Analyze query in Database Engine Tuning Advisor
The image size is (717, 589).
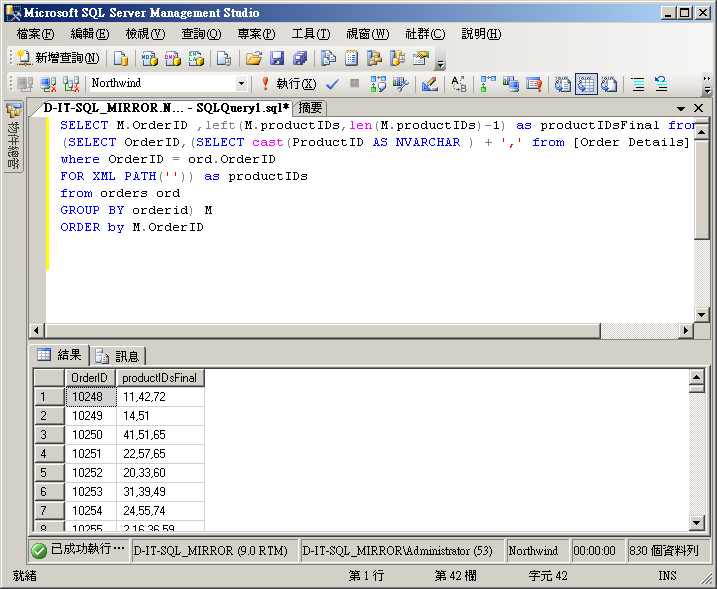click(x=401, y=84)
